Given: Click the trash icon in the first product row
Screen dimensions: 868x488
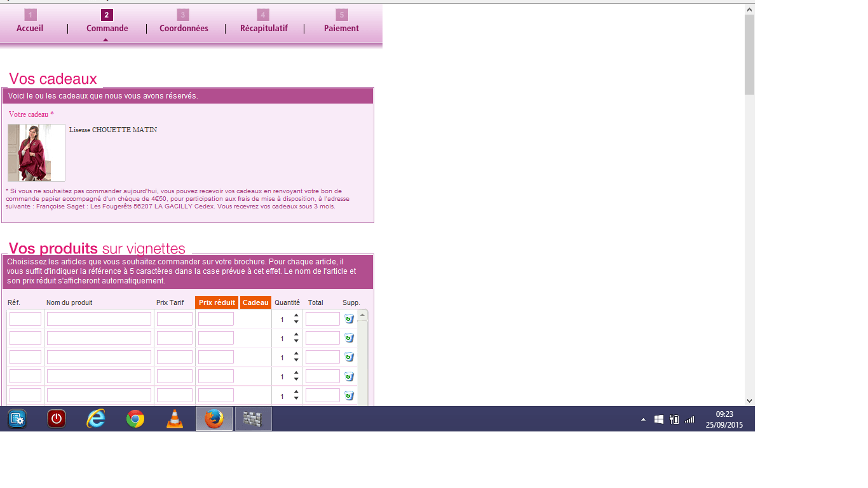Looking at the screenshot, I should click(349, 319).
